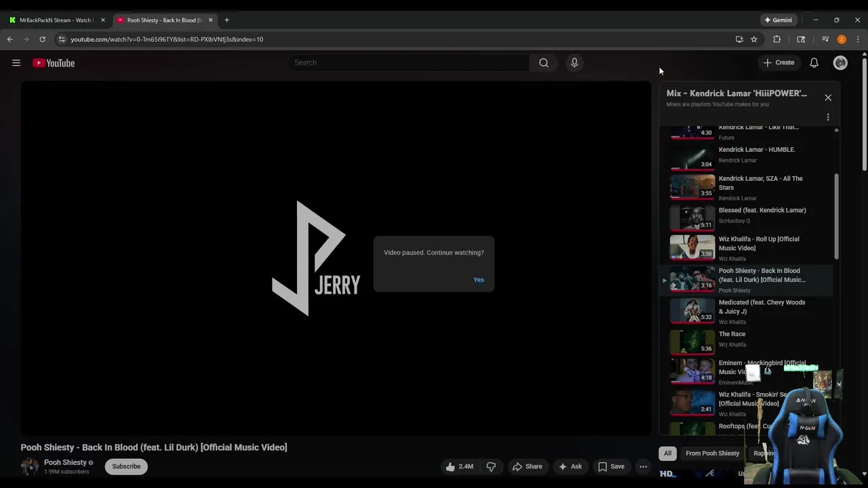
Task: Click the browser address bar URL
Action: point(167,39)
